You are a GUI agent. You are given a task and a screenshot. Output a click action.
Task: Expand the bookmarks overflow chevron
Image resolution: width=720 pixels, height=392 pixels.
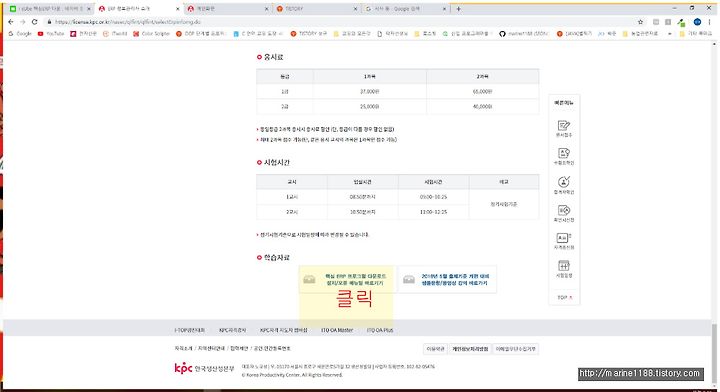(x=669, y=34)
